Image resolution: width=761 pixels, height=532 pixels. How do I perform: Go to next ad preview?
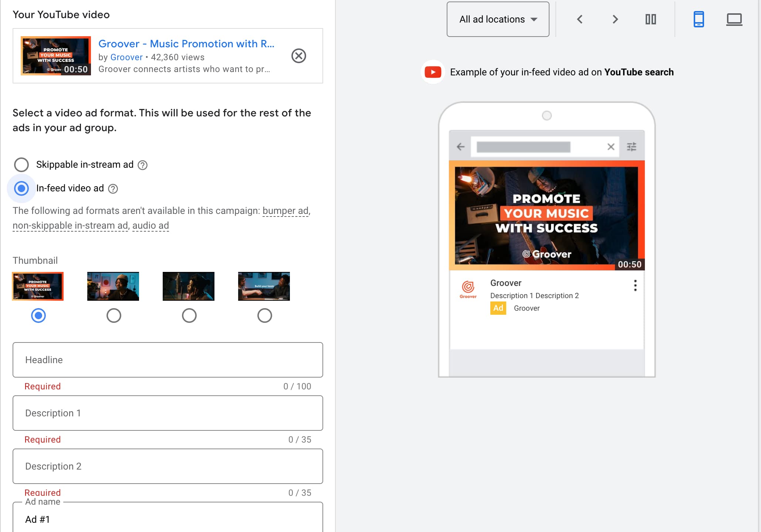(615, 19)
